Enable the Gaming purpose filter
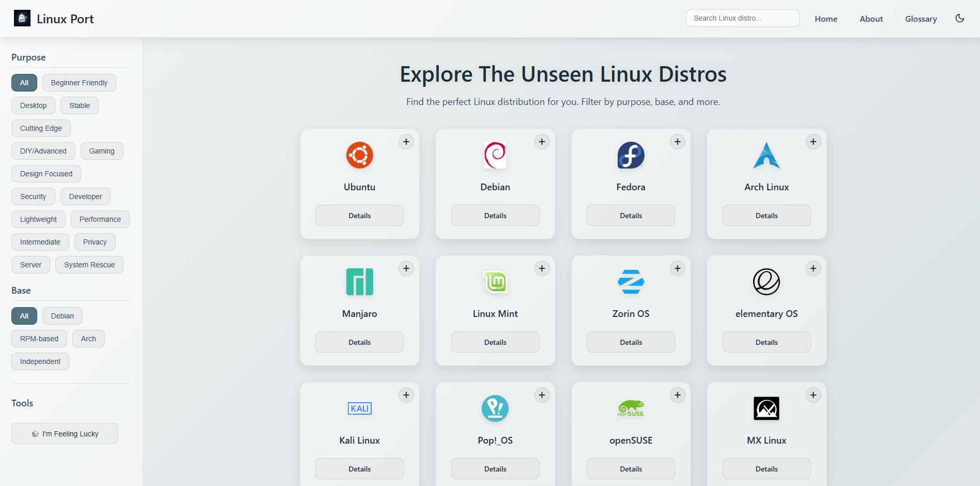Image resolution: width=980 pixels, height=486 pixels. 102,150
